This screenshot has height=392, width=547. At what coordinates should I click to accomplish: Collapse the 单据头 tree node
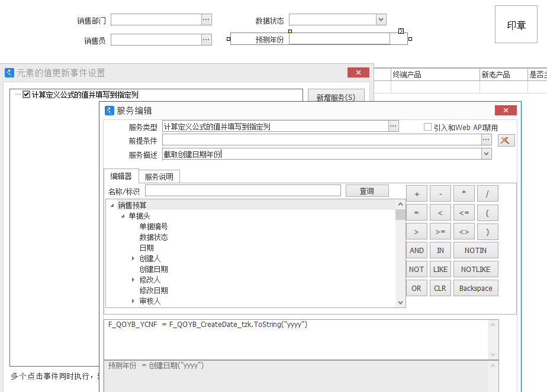click(123, 216)
